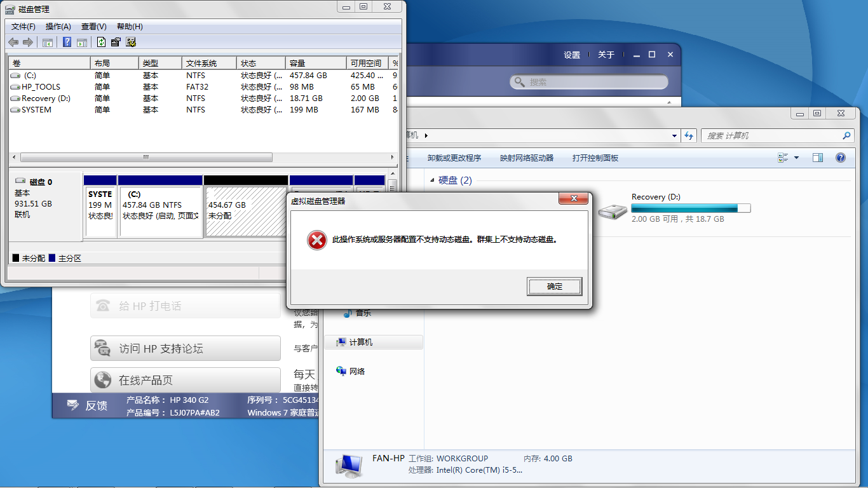Click 在线产品页 button
868x488 pixels.
[186, 380]
